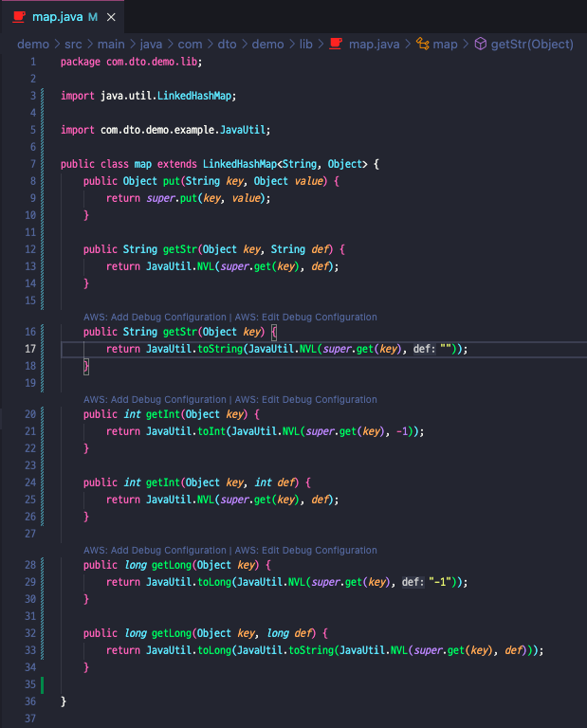Click package com.dto.demo.lib text
Viewport: 587px width, 728px height.
pos(132,62)
